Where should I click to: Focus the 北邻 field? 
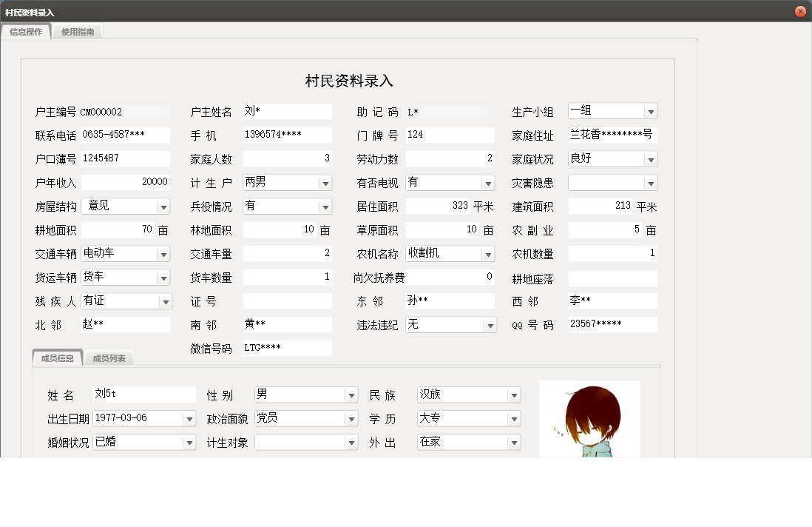[125, 324]
